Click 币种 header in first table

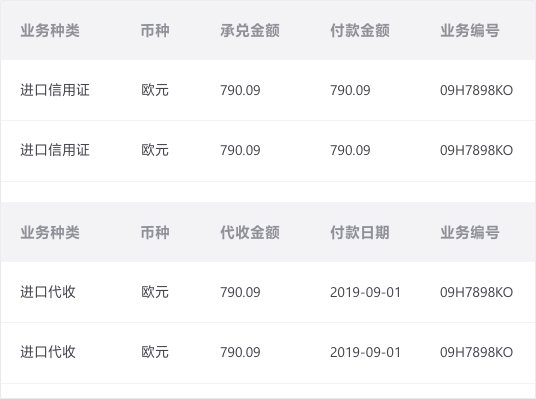pyautogui.click(x=155, y=30)
